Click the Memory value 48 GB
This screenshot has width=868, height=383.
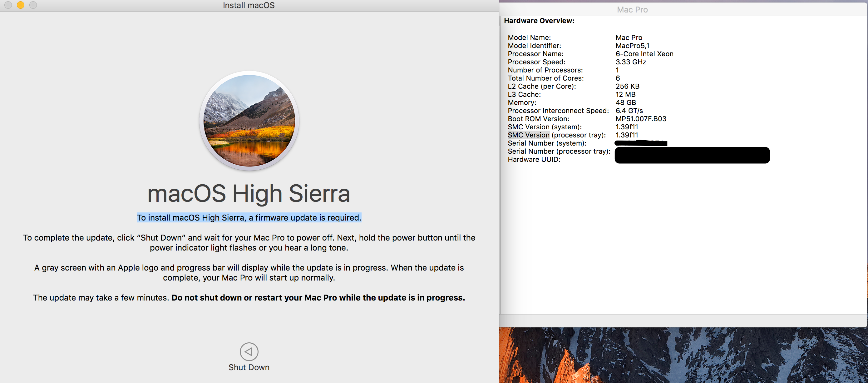[625, 102]
